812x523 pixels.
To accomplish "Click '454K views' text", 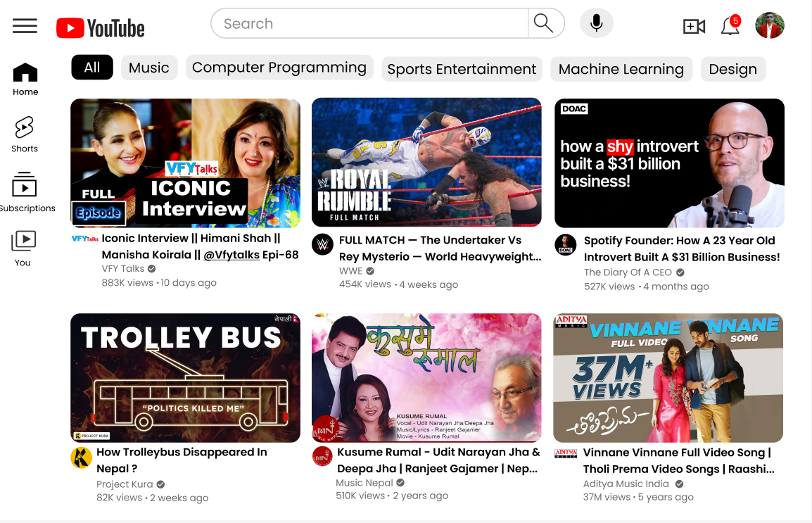I will [365, 284].
